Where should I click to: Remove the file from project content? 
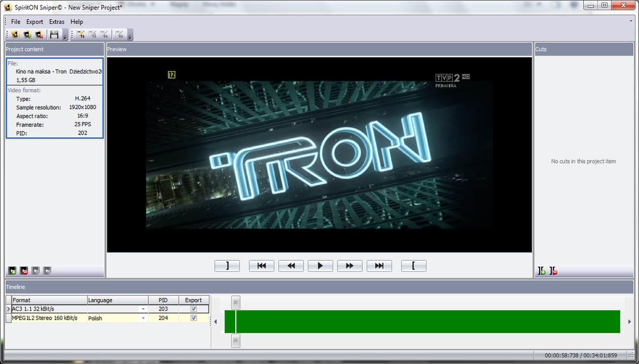24,271
